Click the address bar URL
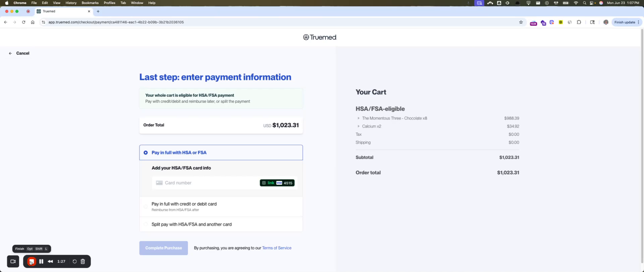Image resolution: width=644 pixels, height=272 pixels. click(x=116, y=22)
